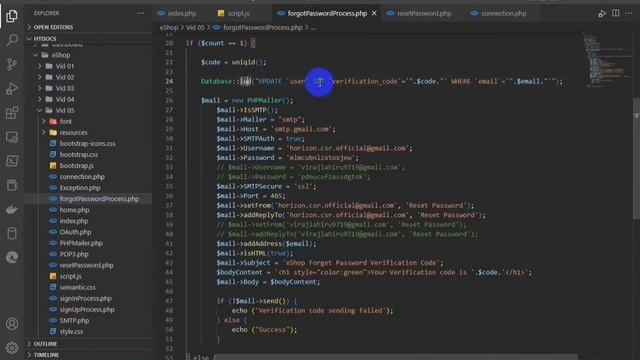
Task: Expand the Vid 03 folder
Action: pyautogui.click(x=64, y=88)
